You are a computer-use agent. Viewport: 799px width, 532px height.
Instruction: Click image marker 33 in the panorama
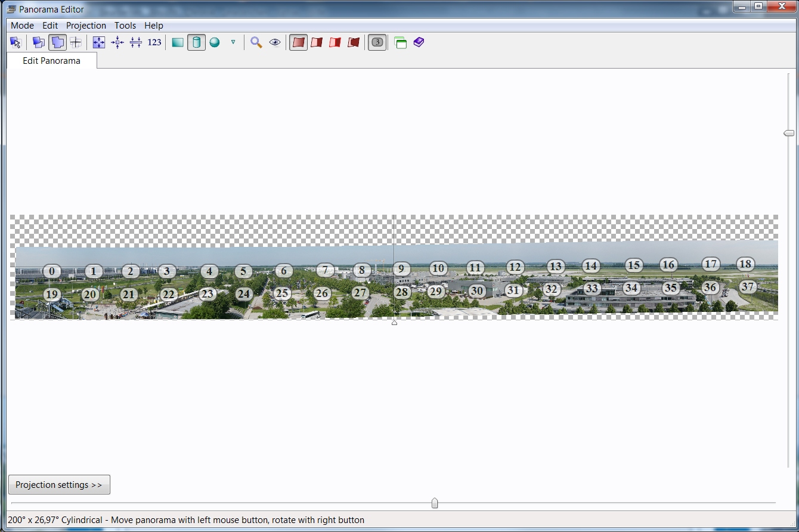(591, 289)
